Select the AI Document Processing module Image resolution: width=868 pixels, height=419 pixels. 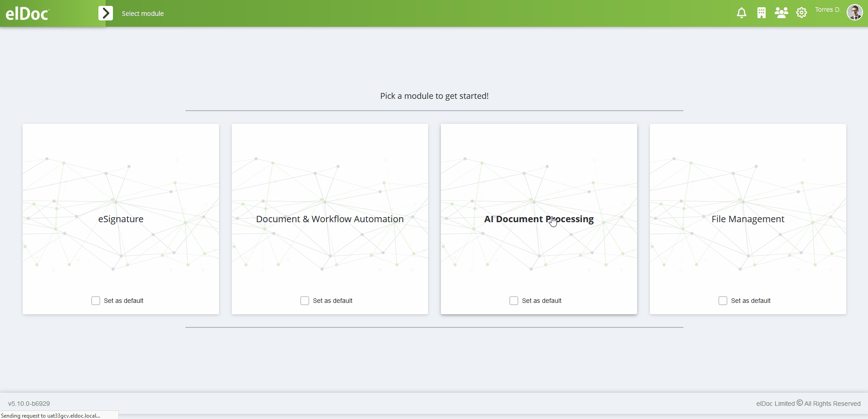pyautogui.click(x=539, y=219)
